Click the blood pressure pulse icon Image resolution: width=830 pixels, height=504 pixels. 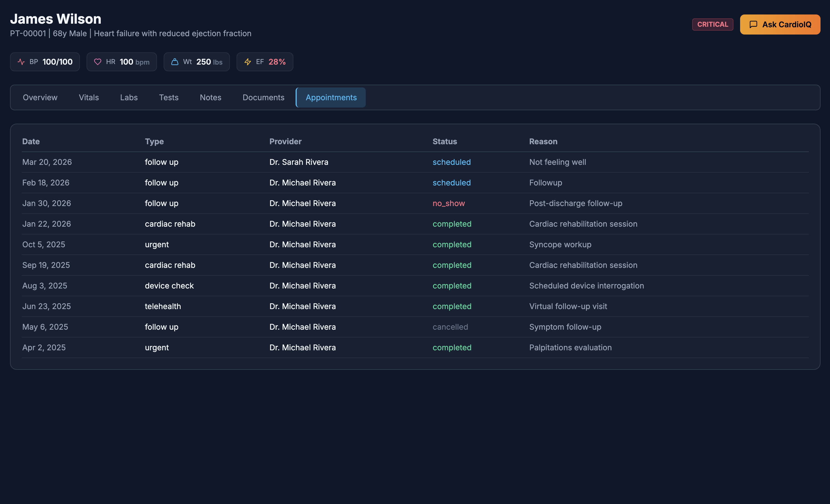(21, 62)
